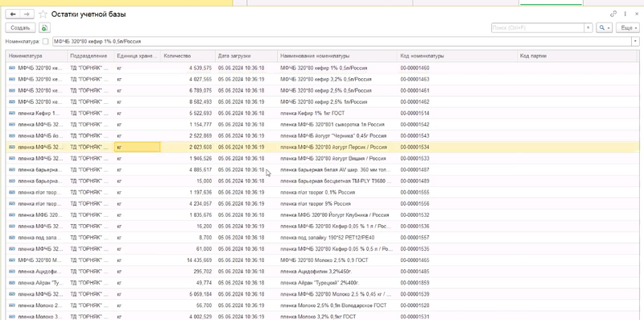Select name 'МФЧБ 320*80 кефир 3,2% 0,5л/Россия'
The width and height of the screenshot is (644, 320).
[326, 79]
